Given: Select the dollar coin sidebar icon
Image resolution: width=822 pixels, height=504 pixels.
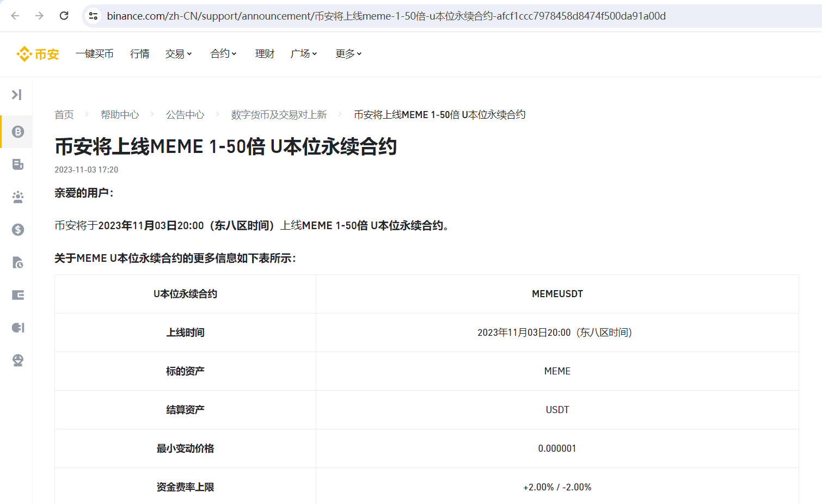Looking at the screenshot, I should (18, 230).
